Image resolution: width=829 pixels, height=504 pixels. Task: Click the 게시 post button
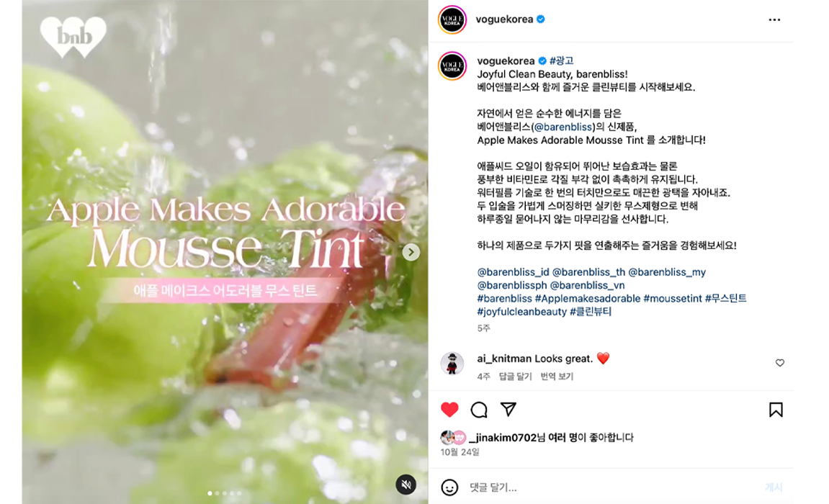tap(774, 487)
